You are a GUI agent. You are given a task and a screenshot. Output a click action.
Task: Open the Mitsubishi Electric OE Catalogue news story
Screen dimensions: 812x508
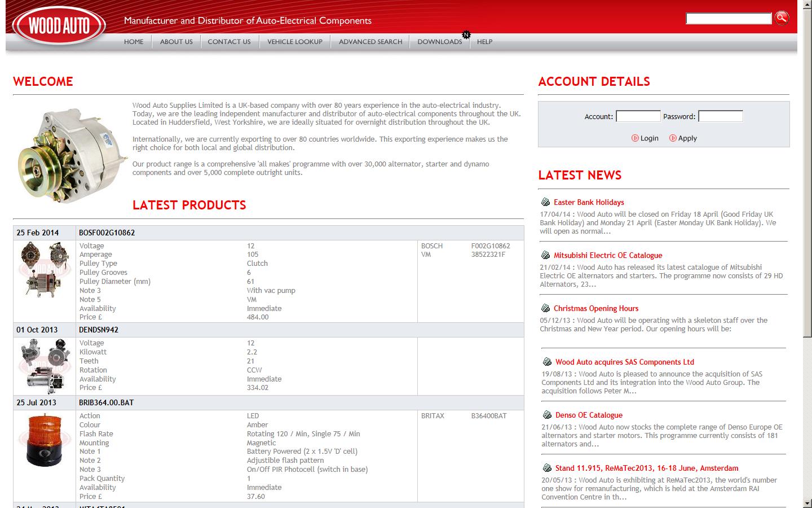pyautogui.click(x=608, y=255)
